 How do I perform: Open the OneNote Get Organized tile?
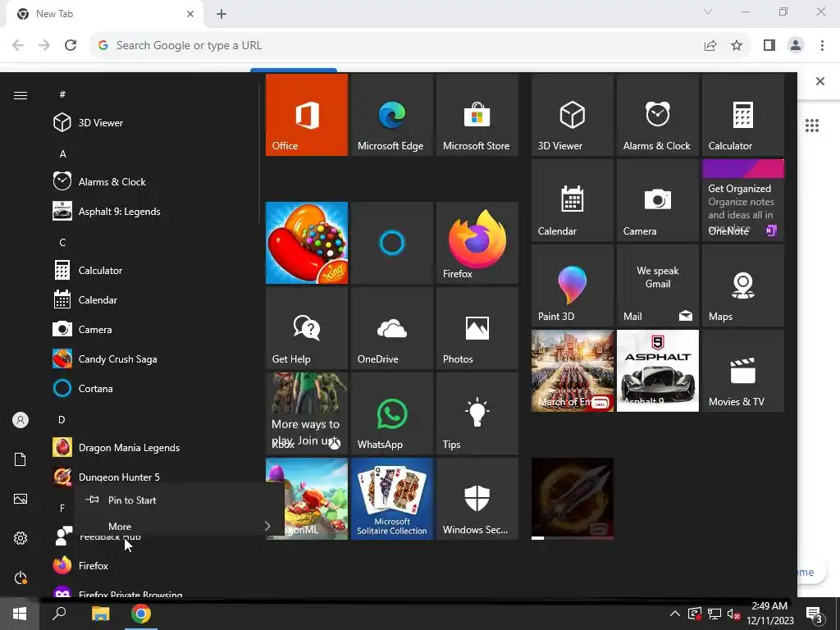[x=742, y=200]
